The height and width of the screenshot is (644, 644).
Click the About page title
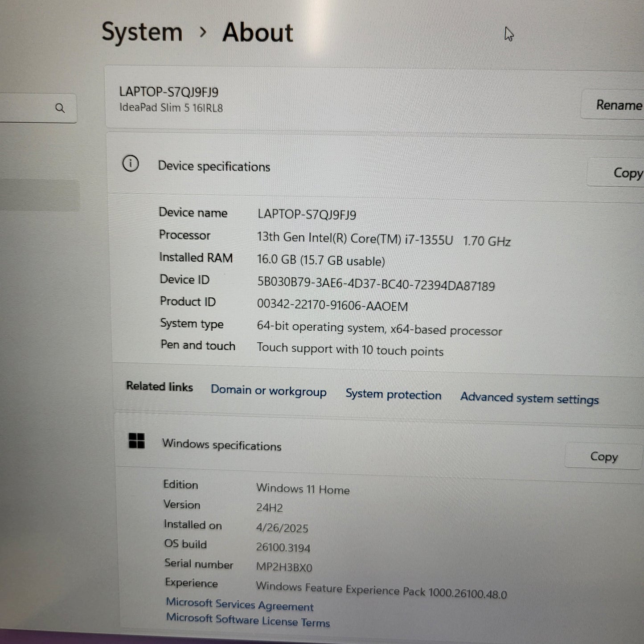[258, 33]
